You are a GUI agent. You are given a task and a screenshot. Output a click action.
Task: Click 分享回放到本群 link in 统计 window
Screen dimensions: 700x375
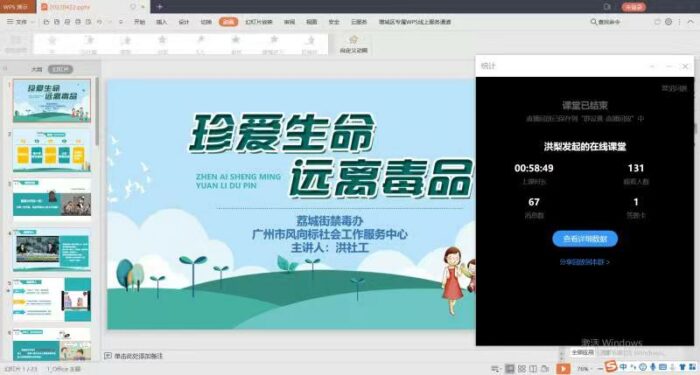(585, 262)
